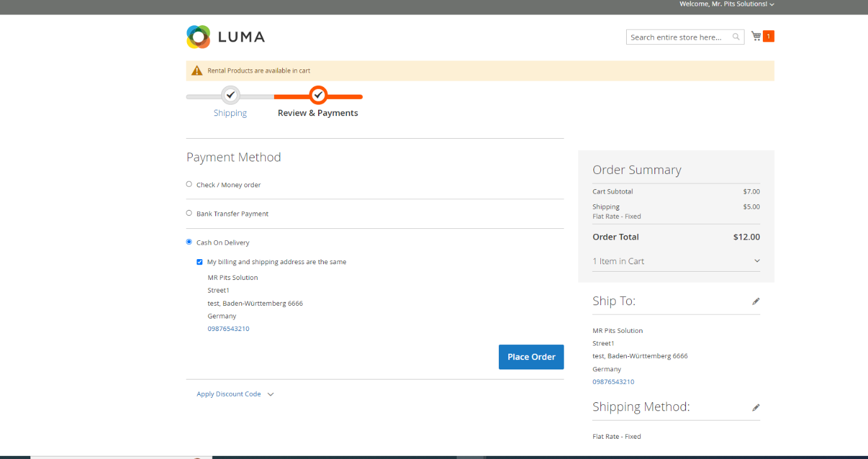Click the Shipping step checkmark circle
This screenshot has height=459, width=868.
231,95
